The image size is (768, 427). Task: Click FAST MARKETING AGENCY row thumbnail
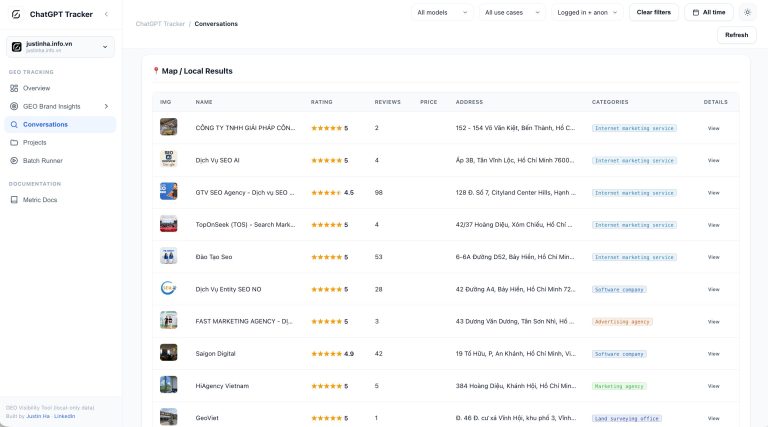coord(168,320)
